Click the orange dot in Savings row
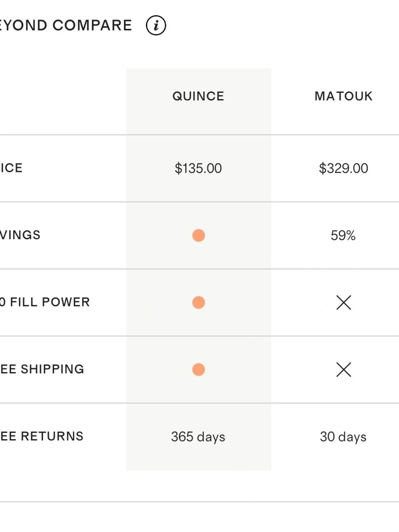 198,235
